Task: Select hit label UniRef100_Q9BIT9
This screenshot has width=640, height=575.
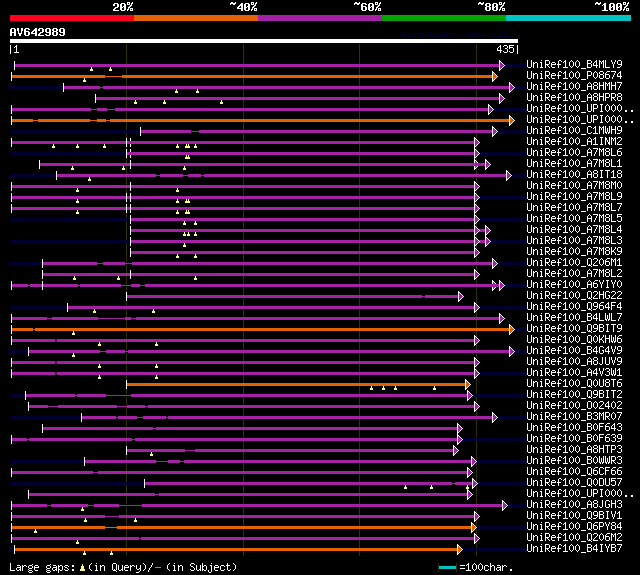Action: pos(574,329)
